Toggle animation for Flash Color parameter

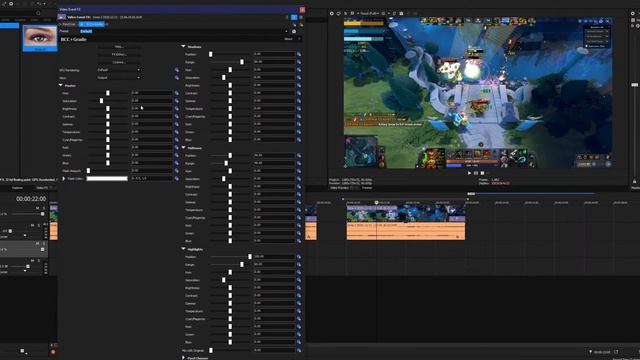point(177,178)
